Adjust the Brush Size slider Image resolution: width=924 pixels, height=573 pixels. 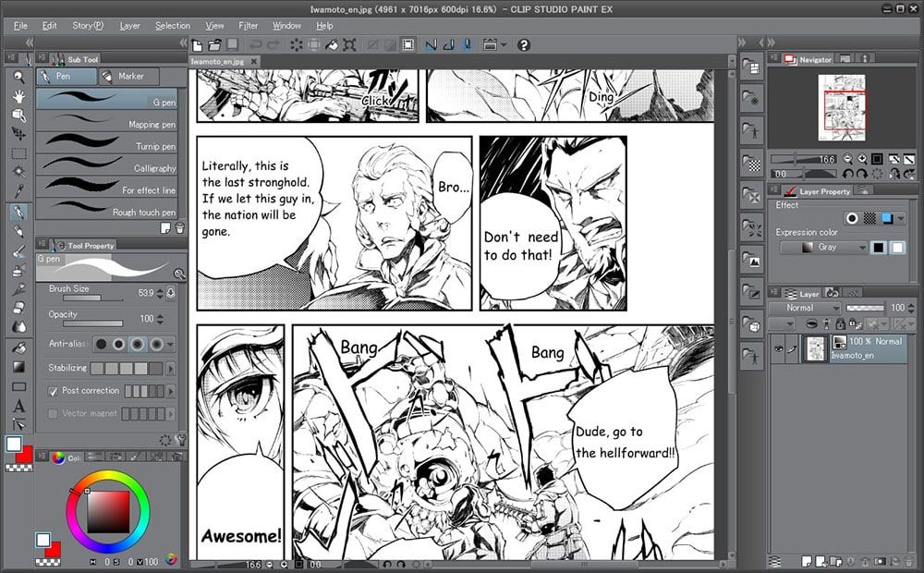tap(92, 299)
